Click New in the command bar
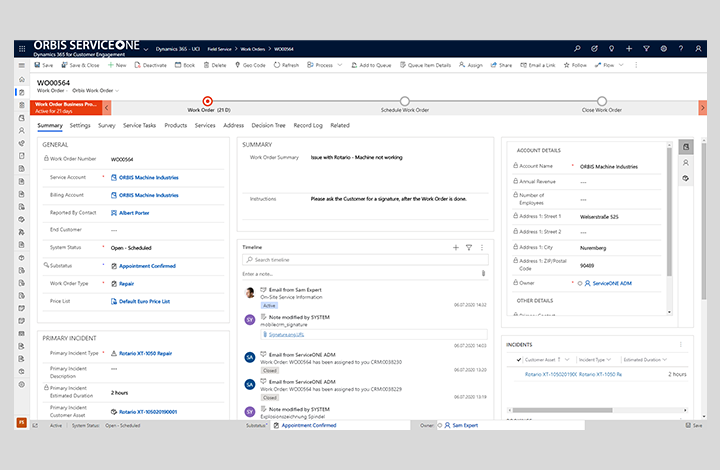The width and height of the screenshot is (720, 470). [117, 65]
